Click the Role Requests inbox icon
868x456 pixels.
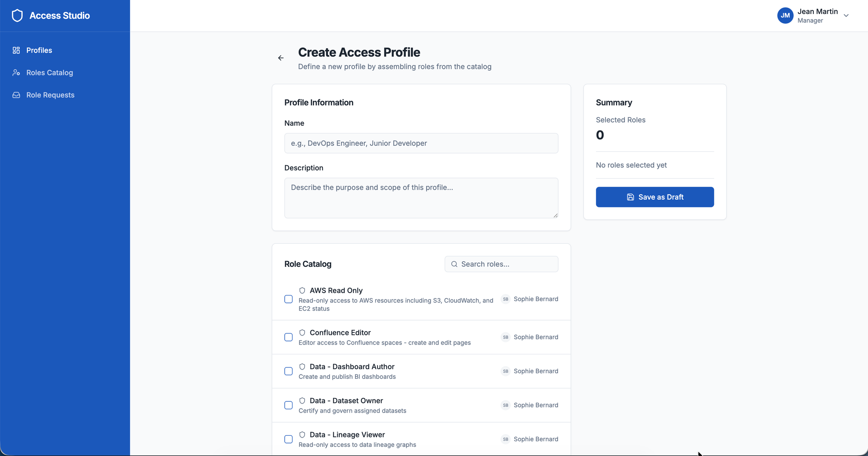point(16,95)
